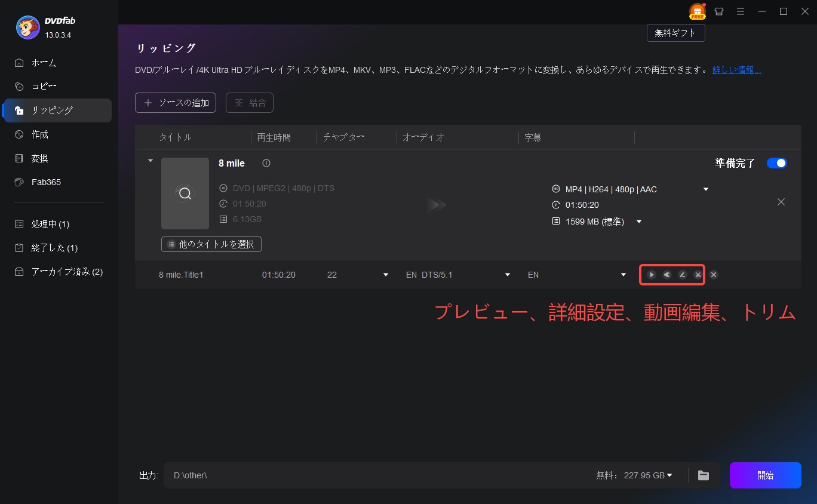Click the DVDFab monkey logo
Viewport: 817px width, 504px height.
[28, 27]
